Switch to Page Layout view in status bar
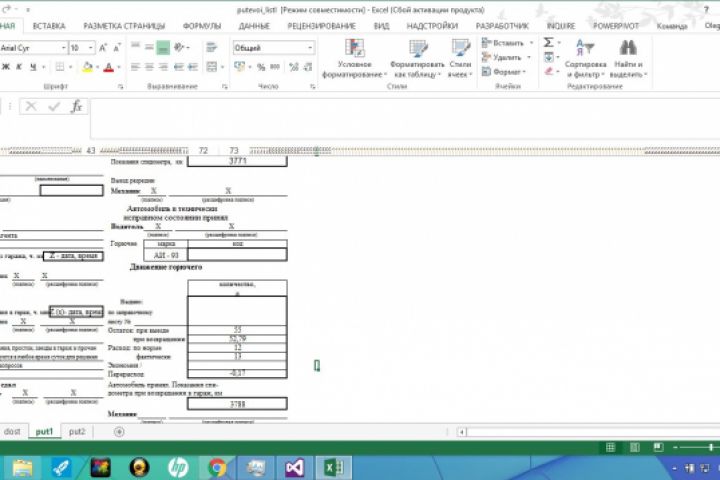The height and width of the screenshot is (480, 720). pyautogui.click(x=635, y=447)
